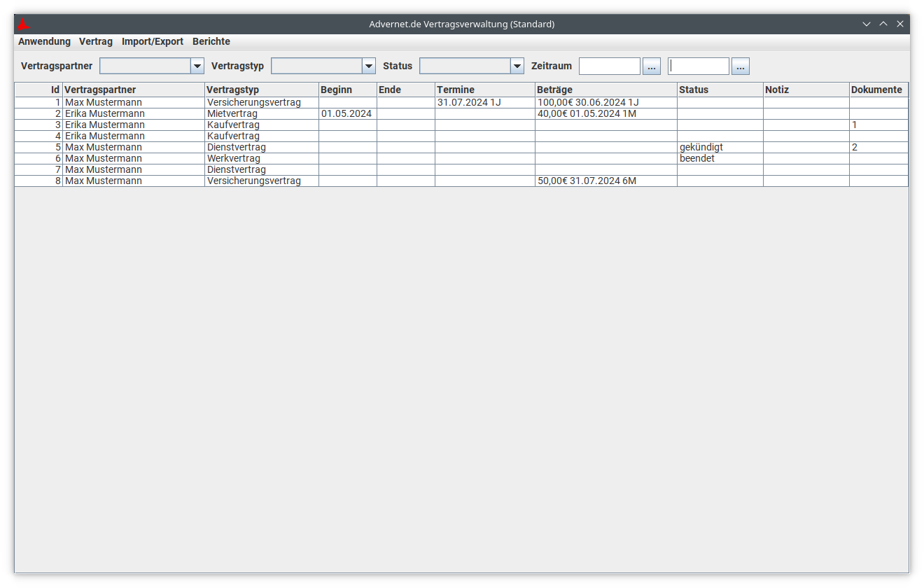
Task: Click the Termine cell 31.07.2024 1J
Action: coord(485,102)
